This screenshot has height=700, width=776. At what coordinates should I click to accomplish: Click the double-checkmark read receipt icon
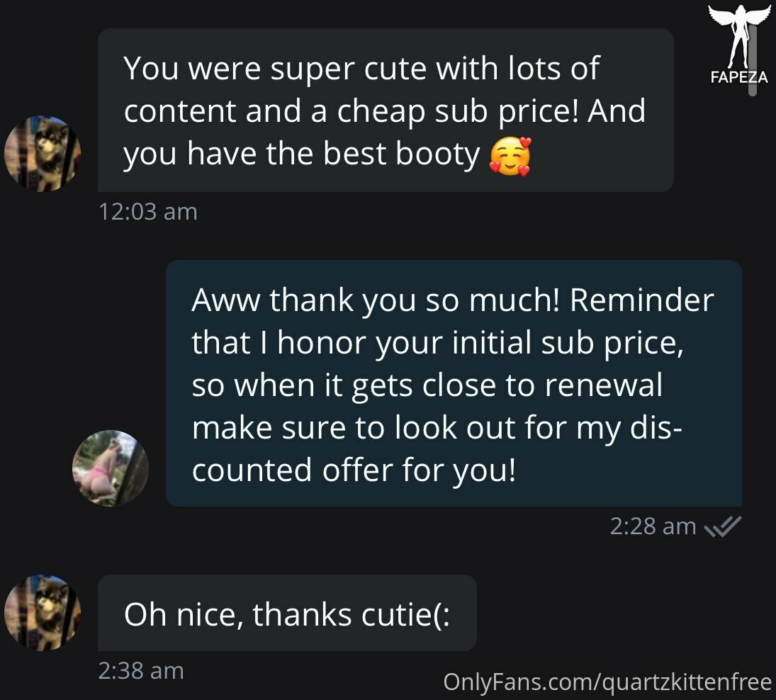tap(723, 526)
